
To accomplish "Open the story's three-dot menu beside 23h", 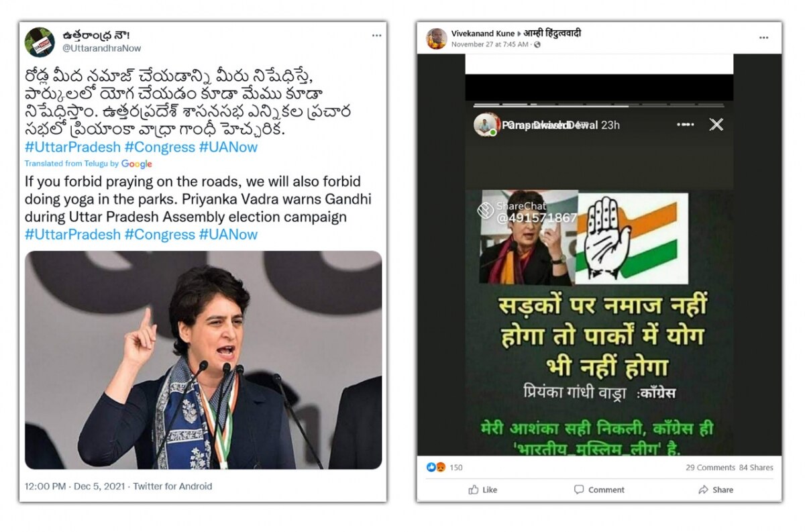I will coord(685,125).
